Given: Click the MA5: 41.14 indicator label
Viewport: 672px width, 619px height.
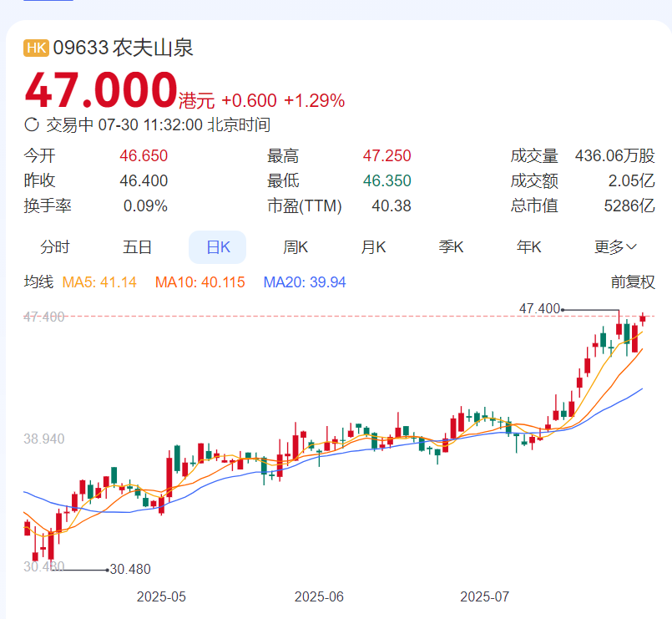Looking at the screenshot, I should [99, 282].
